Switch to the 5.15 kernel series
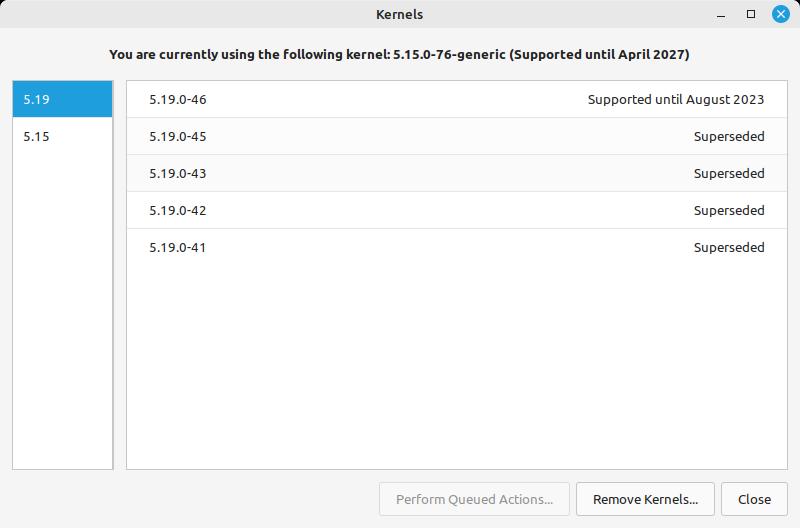Viewport: 800px width, 528px height. click(62, 136)
